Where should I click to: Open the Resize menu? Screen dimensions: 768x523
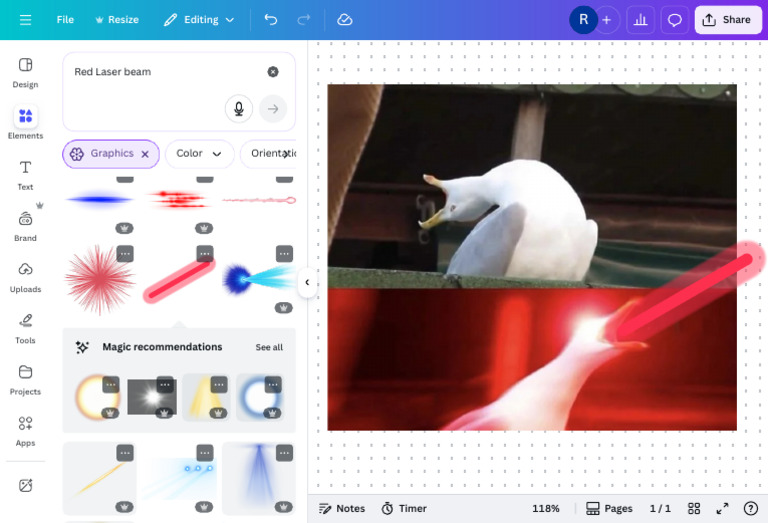[x=117, y=20]
